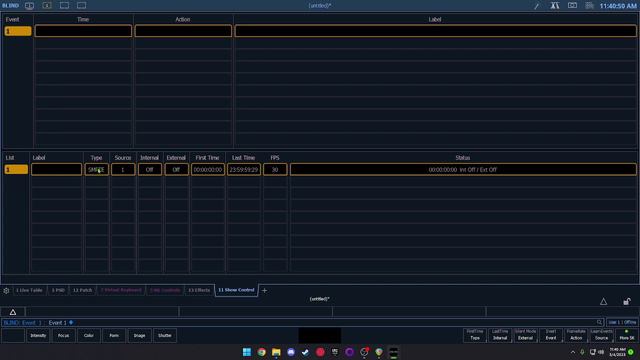
Task: Click the FPS cell showing 30
Action: pos(275,169)
